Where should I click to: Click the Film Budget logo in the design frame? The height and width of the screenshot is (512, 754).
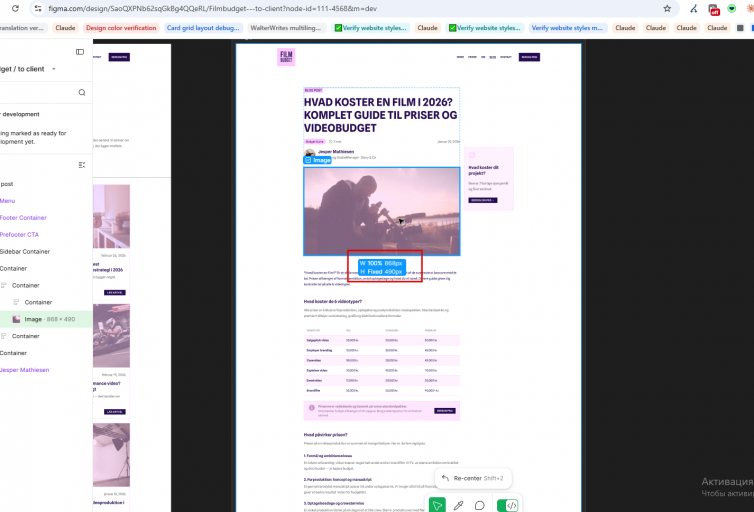click(x=286, y=57)
